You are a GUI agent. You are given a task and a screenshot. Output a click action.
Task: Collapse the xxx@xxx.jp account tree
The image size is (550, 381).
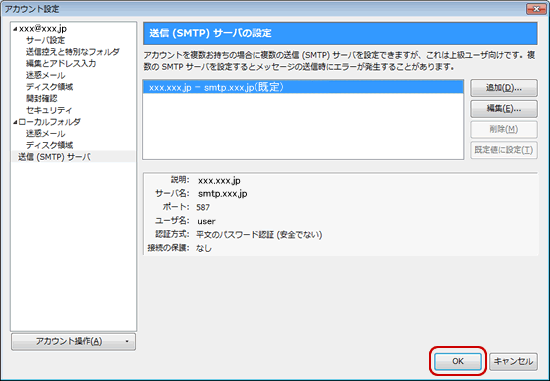point(15,29)
